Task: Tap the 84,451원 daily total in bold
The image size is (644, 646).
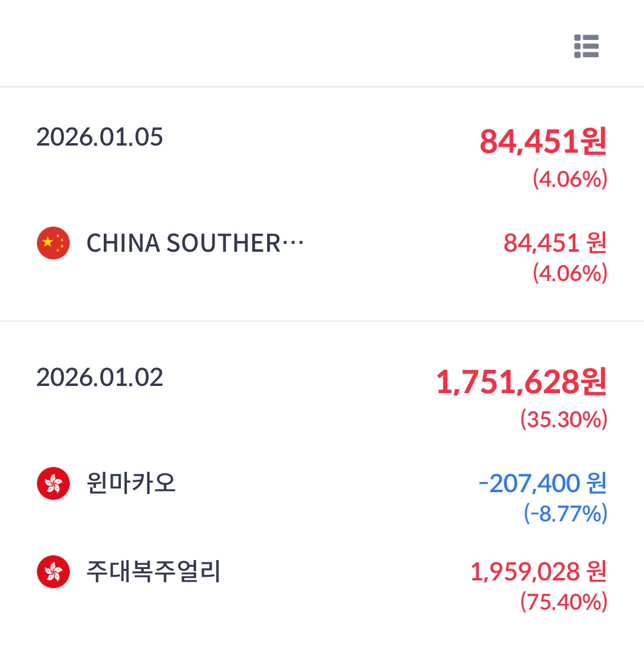Action: point(543,141)
